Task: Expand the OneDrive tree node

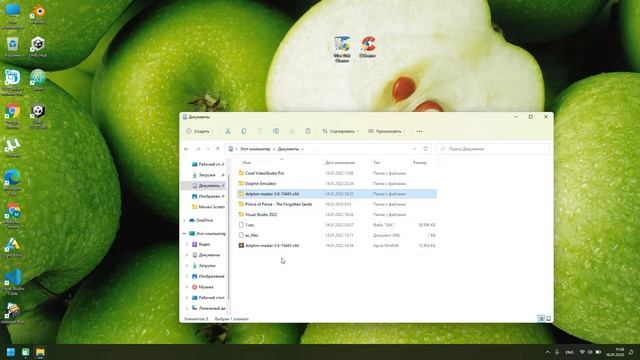Action: point(184,220)
